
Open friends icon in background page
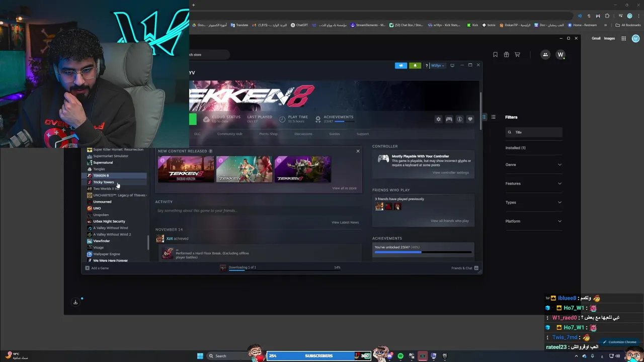pyautogui.click(x=545, y=54)
